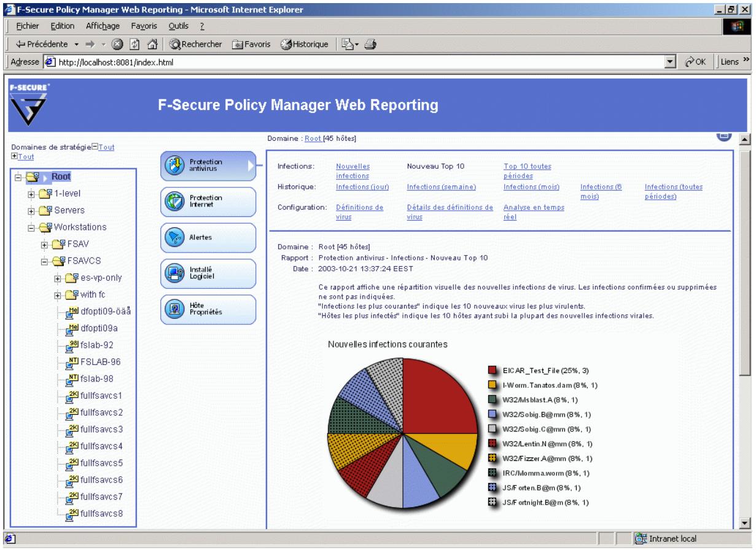Click the EICAR_Test_File red legend swatch
The image size is (756, 550).
pyautogui.click(x=493, y=370)
